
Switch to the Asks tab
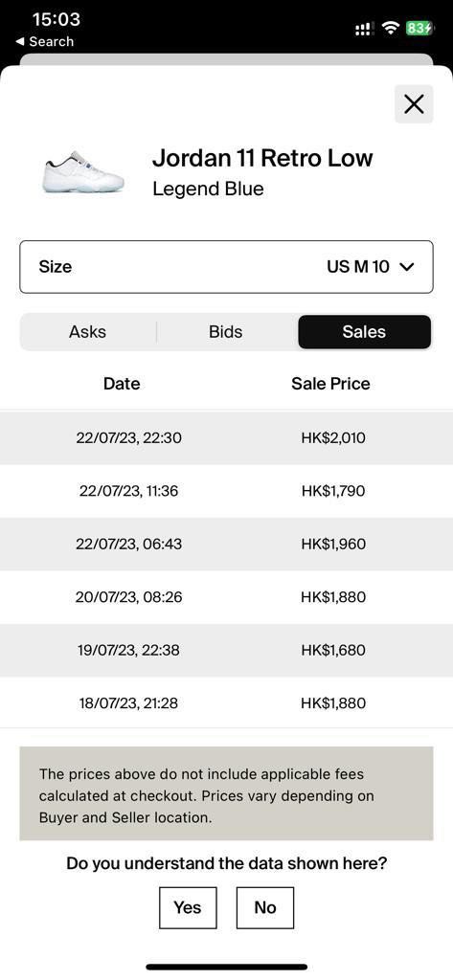87,332
